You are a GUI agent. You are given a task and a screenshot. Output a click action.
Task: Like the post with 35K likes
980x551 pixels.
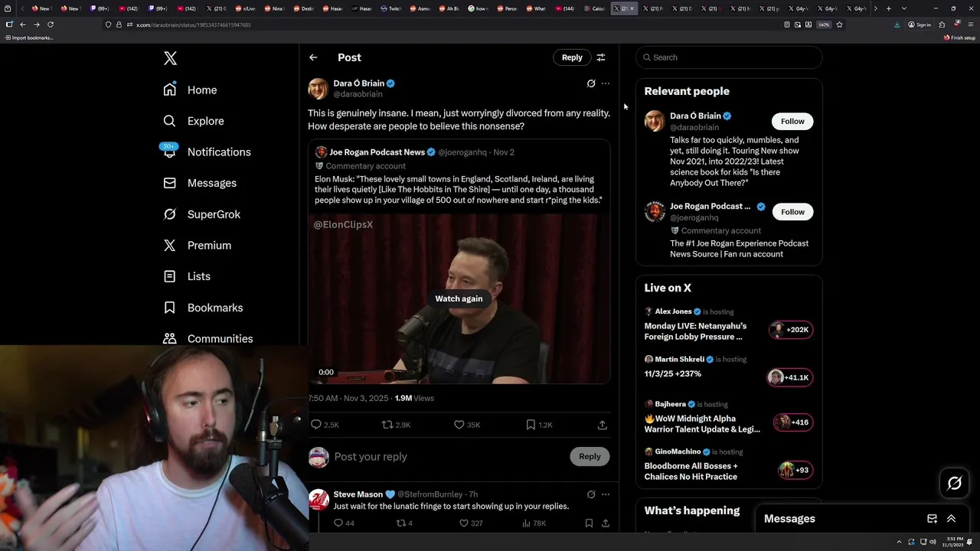[459, 425]
